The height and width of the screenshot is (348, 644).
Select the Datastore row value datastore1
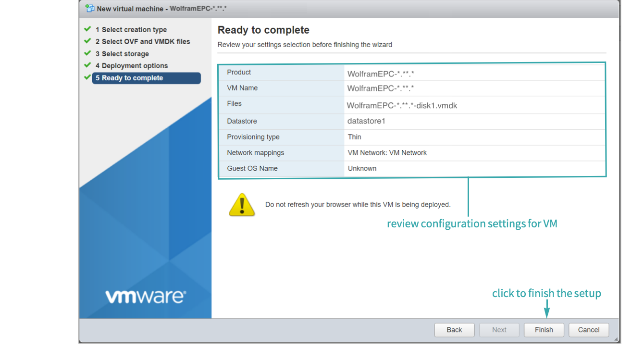(x=366, y=121)
